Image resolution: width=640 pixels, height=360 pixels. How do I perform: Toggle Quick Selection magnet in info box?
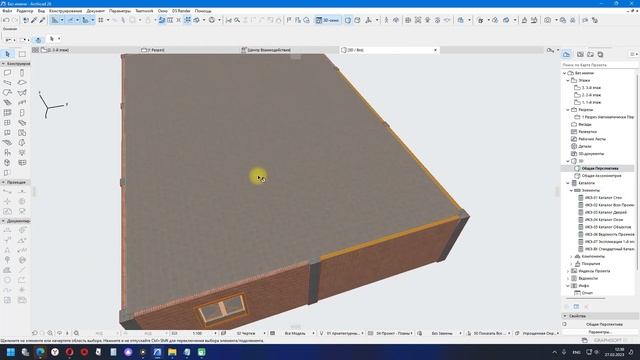pos(38,40)
